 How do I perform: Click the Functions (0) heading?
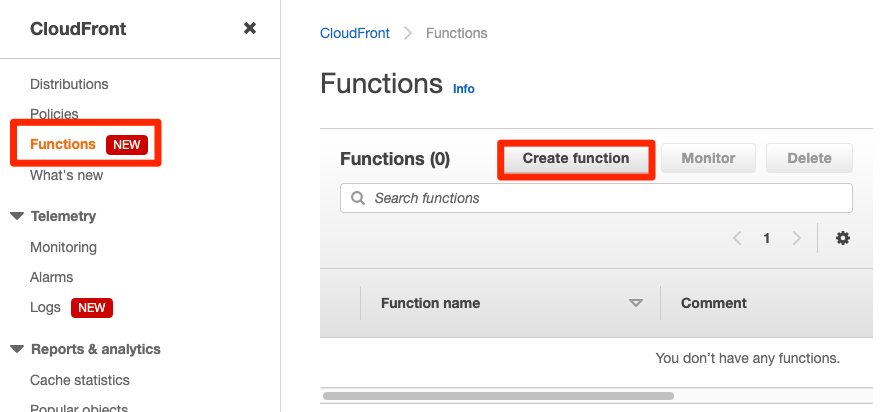click(x=395, y=159)
